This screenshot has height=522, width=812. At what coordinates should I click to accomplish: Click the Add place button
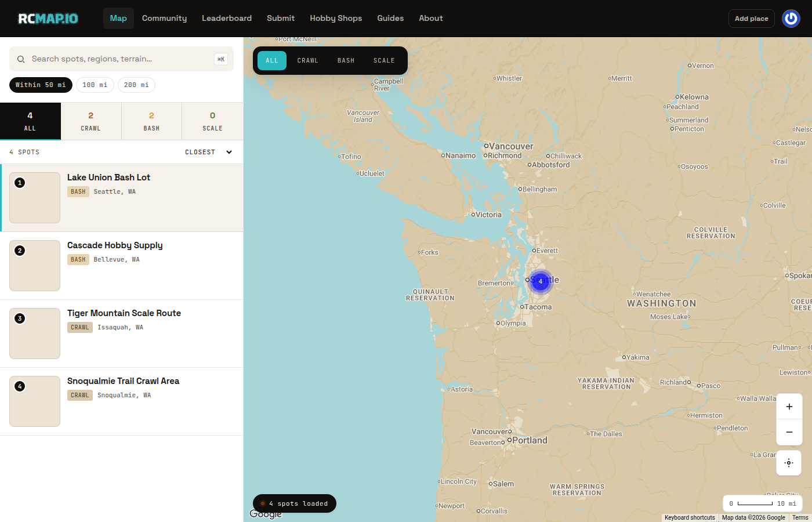pyautogui.click(x=752, y=19)
